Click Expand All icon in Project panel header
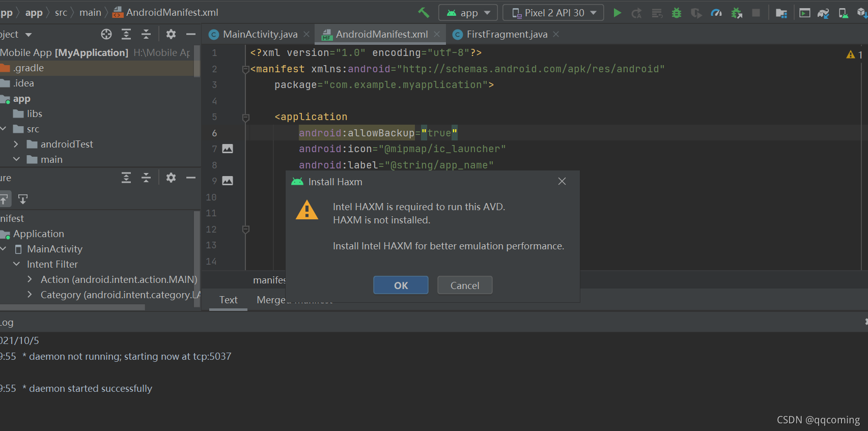868x431 pixels. click(126, 34)
